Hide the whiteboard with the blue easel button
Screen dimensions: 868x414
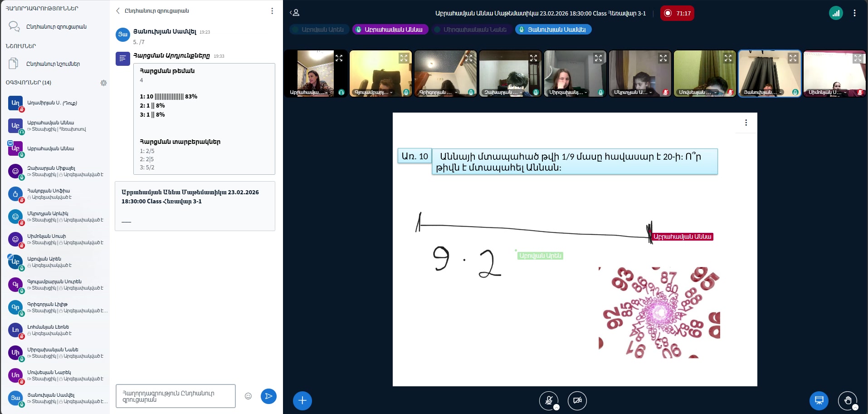pyautogui.click(x=819, y=401)
